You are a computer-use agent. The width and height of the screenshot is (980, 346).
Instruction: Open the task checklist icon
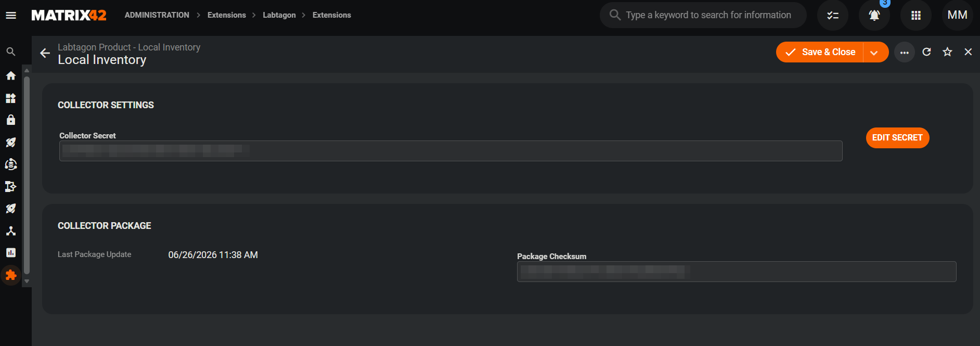coord(833,15)
